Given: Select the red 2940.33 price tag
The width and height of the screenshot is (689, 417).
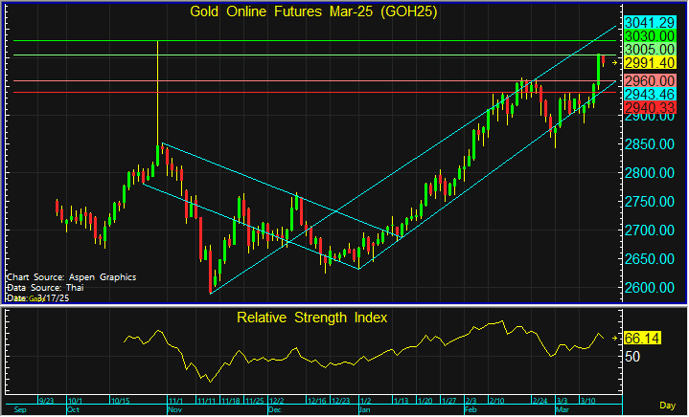Looking at the screenshot, I should (x=649, y=106).
